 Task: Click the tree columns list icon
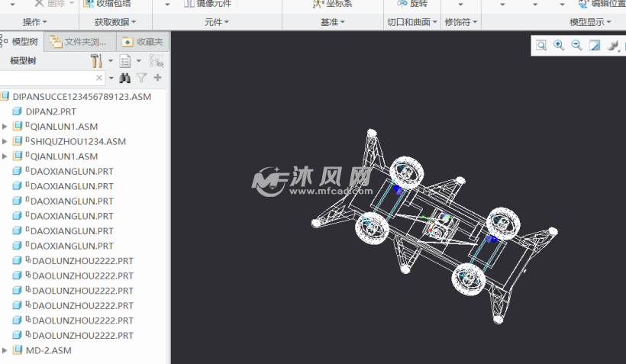click(125, 61)
